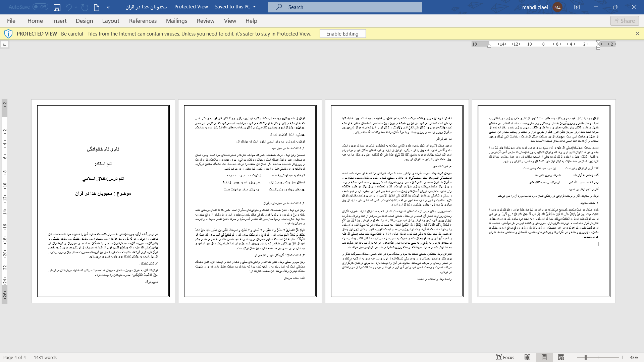Image resolution: width=644 pixels, height=362 pixels.
Task: Click the Share button
Action: click(x=625, y=21)
